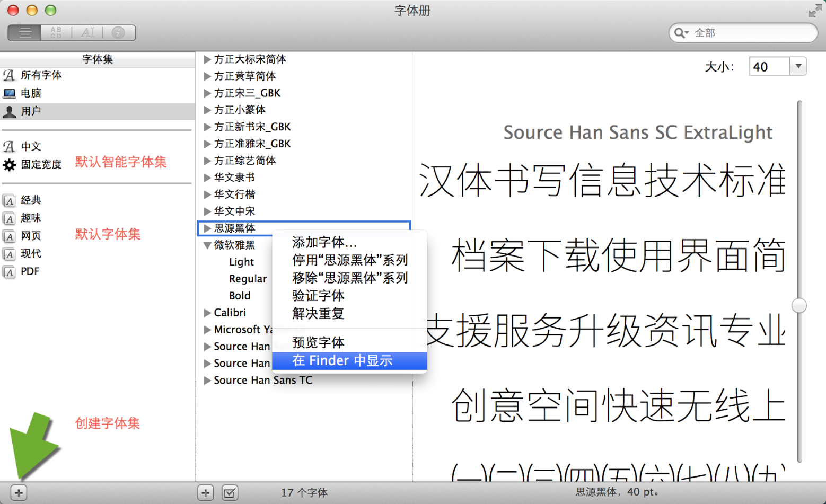The width and height of the screenshot is (826, 504).
Task: Add a new collection with the bottom-left plus
Action: tap(19, 493)
